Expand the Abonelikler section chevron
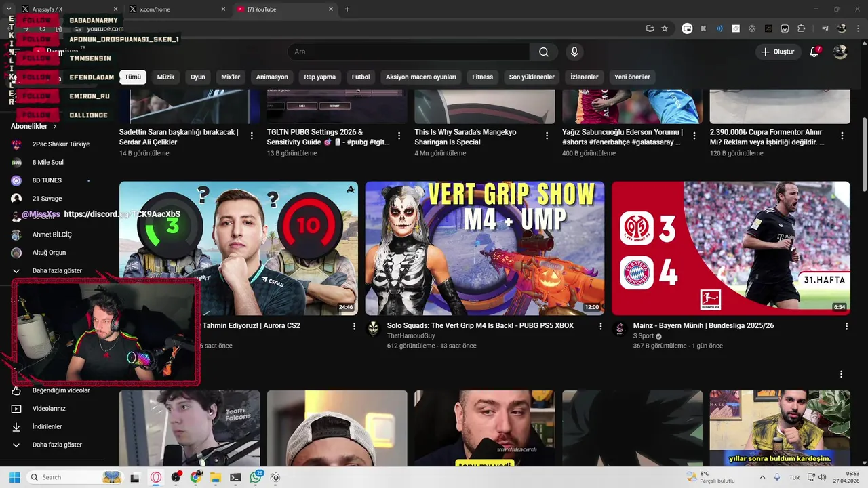This screenshot has height=488, width=868. [55, 127]
